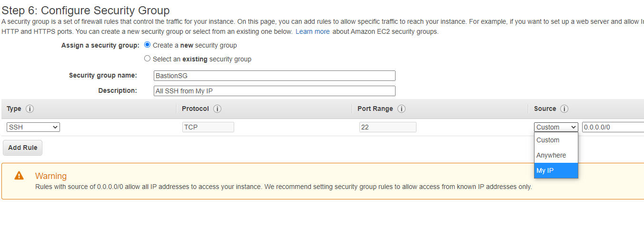Click the port range field showing 22
644x238 pixels.
[x=387, y=127]
